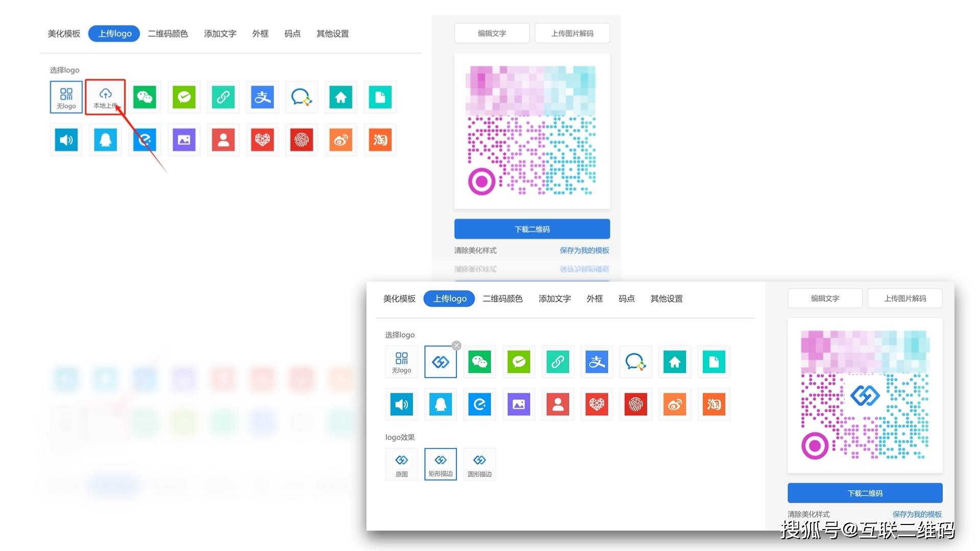Click 上传图片解码 button in lower panel
Screen dimensions: 980x551
pos(905,298)
